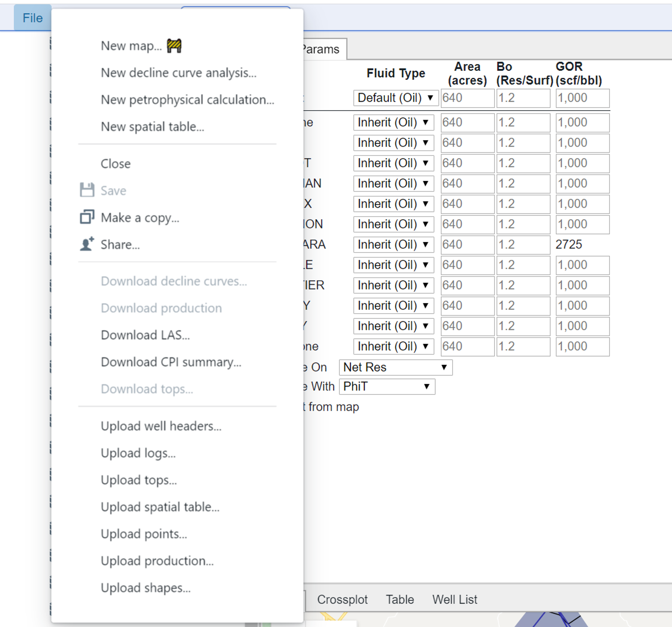Click the File menu button
This screenshot has width=672, height=627.
[32, 18]
